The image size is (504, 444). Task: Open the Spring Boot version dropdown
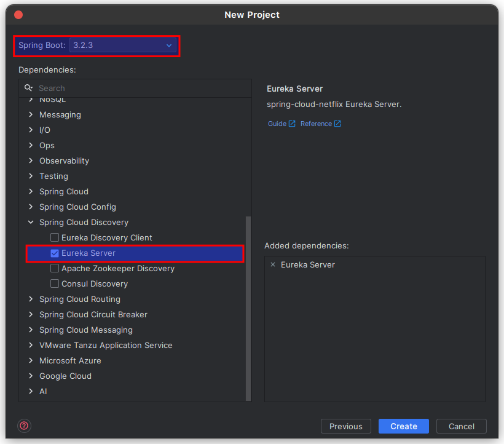tap(169, 46)
